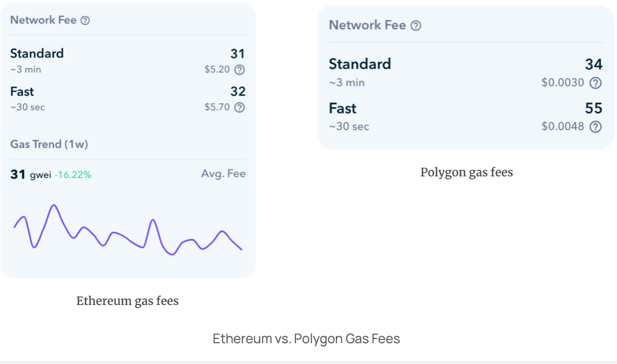The height and width of the screenshot is (364, 617).
Task: Click Ethereum vs. Polygon Gas Fees title
Action: pos(306,338)
